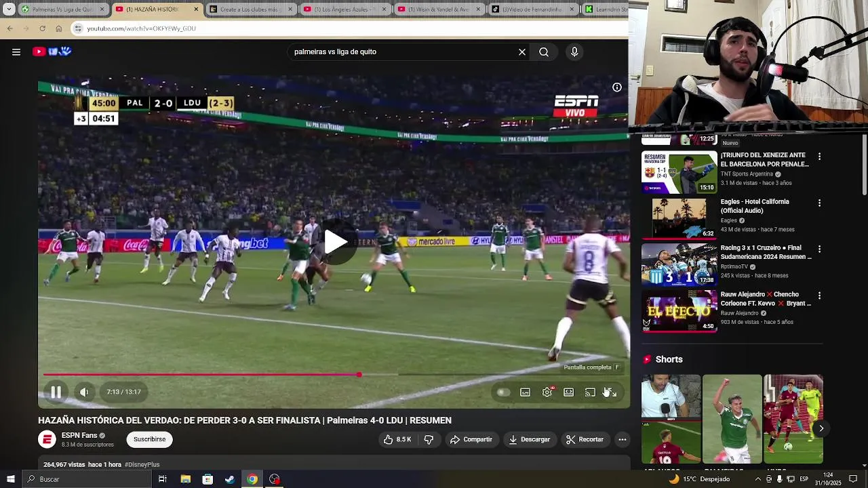Open menu for Rauw Alejandro Chencho video
The height and width of the screenshot is (488, 868).
[819, 296]
